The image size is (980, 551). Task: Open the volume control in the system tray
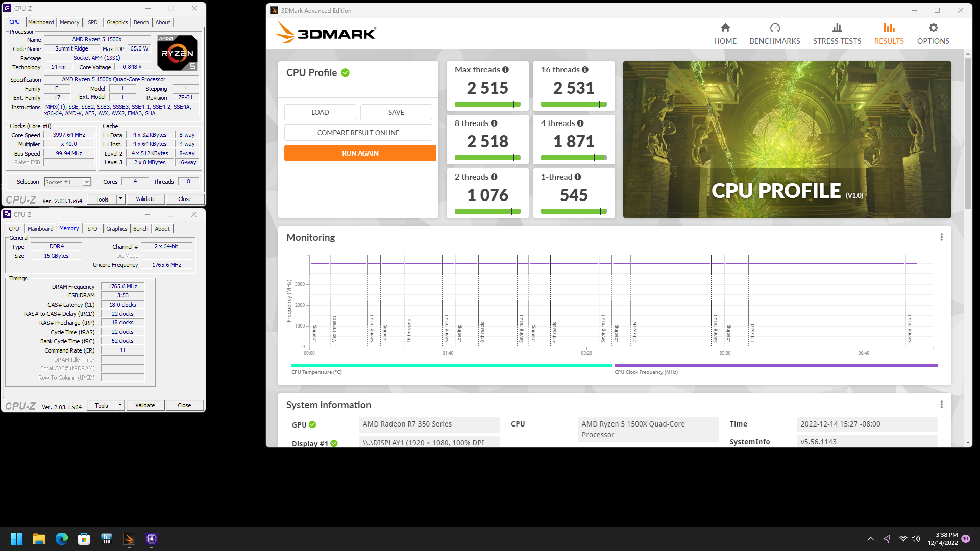[916, 539]
